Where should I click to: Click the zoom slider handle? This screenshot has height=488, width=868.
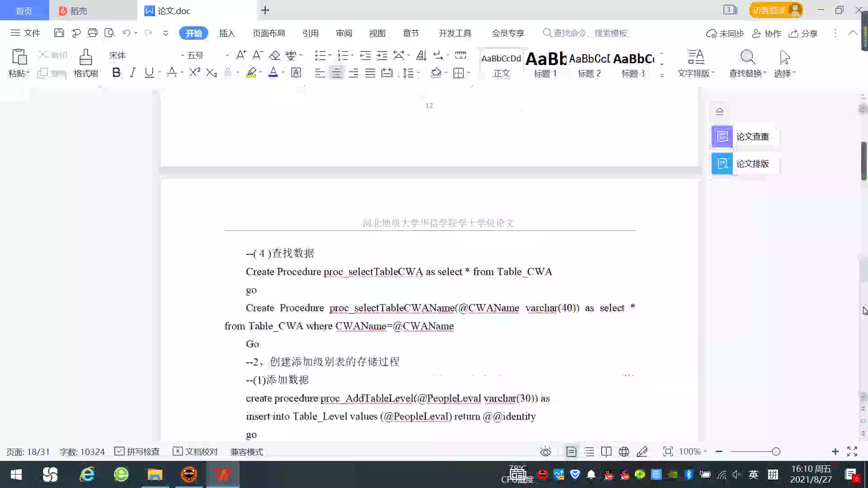coord(776,451)
